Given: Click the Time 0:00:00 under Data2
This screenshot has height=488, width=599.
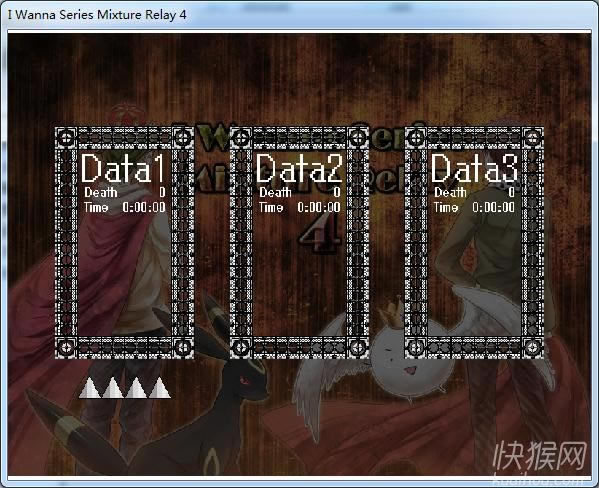Looking at the screenshot, I should coord(300,207).
